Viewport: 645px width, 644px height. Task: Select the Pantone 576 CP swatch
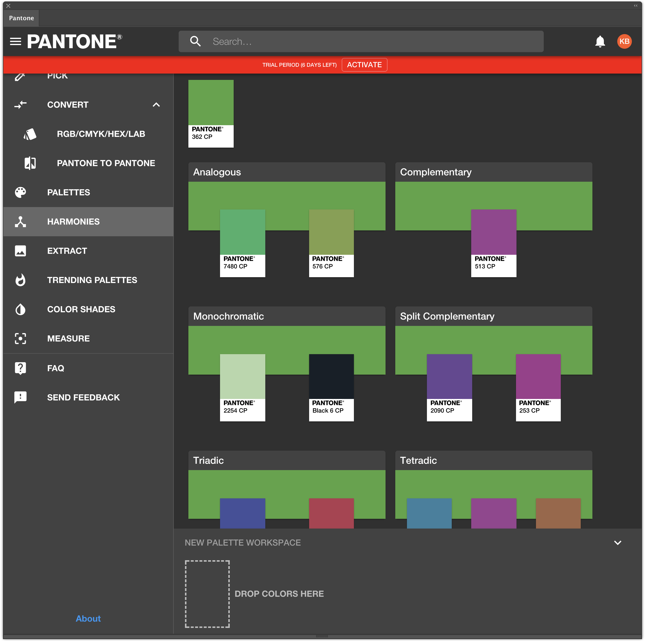331,243
